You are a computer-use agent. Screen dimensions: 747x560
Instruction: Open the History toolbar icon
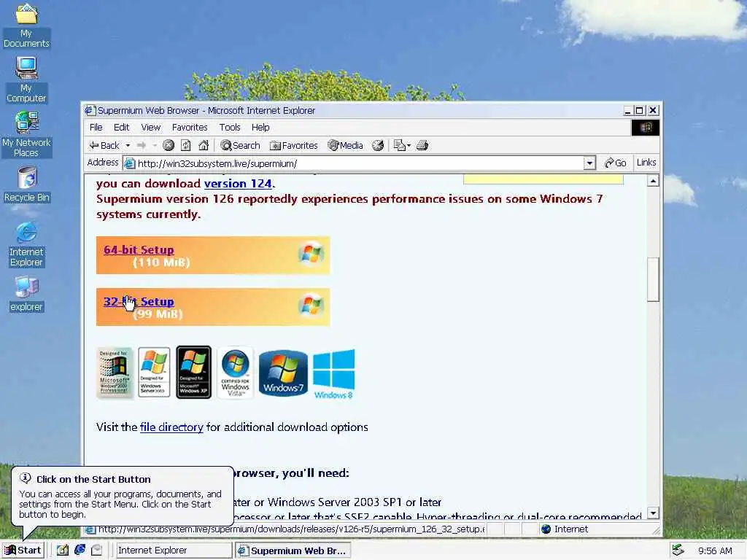pyautogui.click(x=378, y=145)
